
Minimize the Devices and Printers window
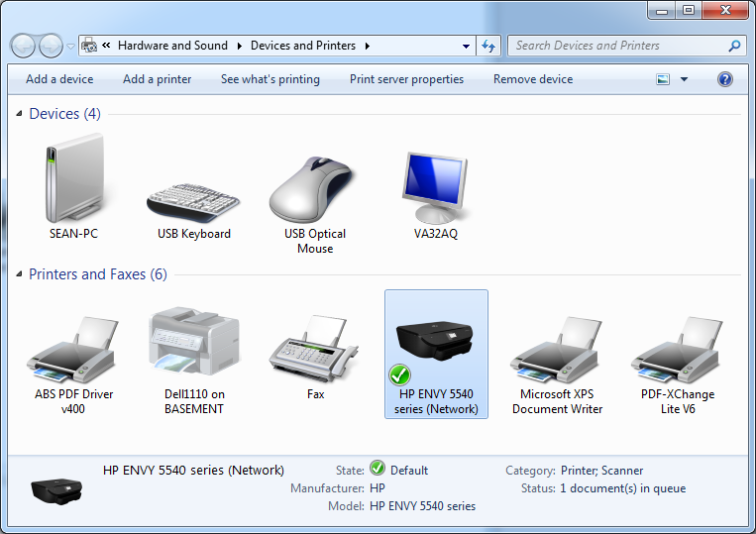coord(661,10)
